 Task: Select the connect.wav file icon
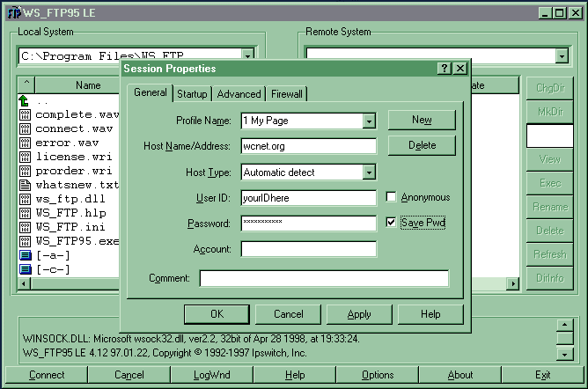26,128
